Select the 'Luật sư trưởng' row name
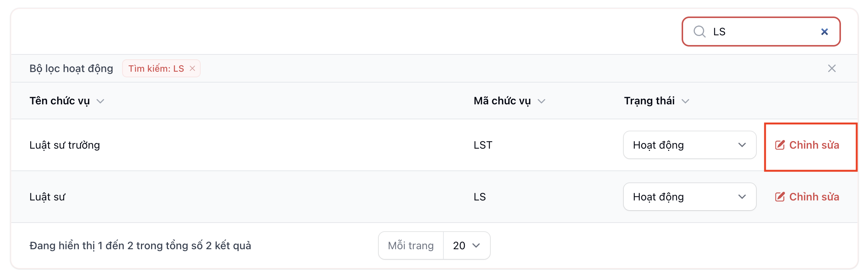Screen dimensions: 868x280 point(65,145)
